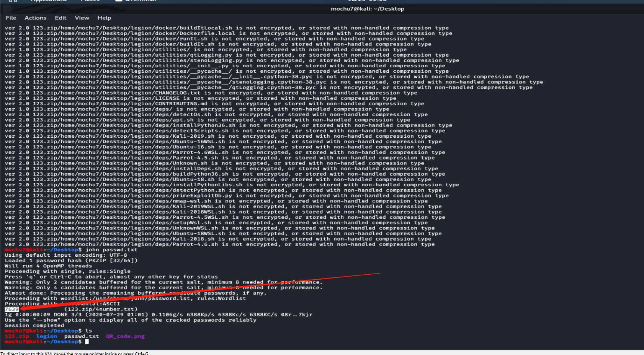Open the Places menu

[90, 1]
